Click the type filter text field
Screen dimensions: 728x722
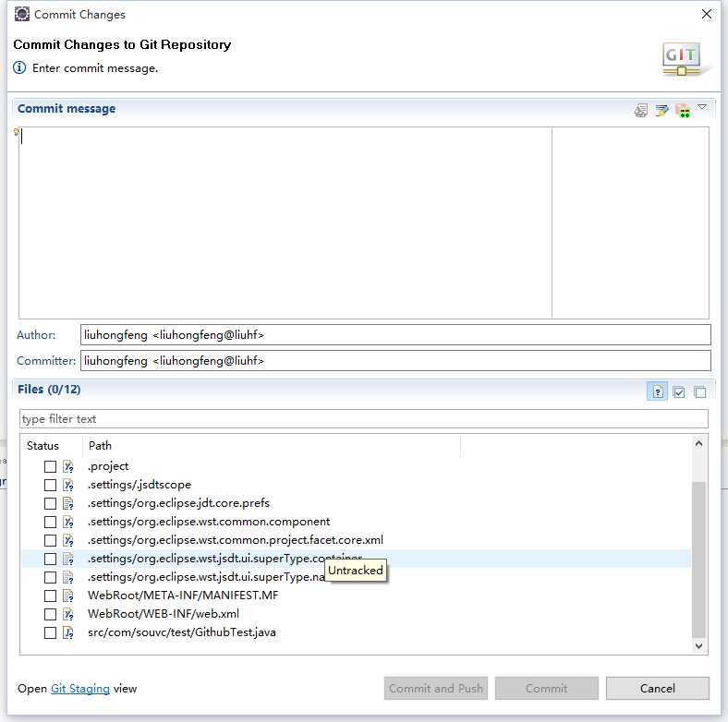click(x=364, y=419)
